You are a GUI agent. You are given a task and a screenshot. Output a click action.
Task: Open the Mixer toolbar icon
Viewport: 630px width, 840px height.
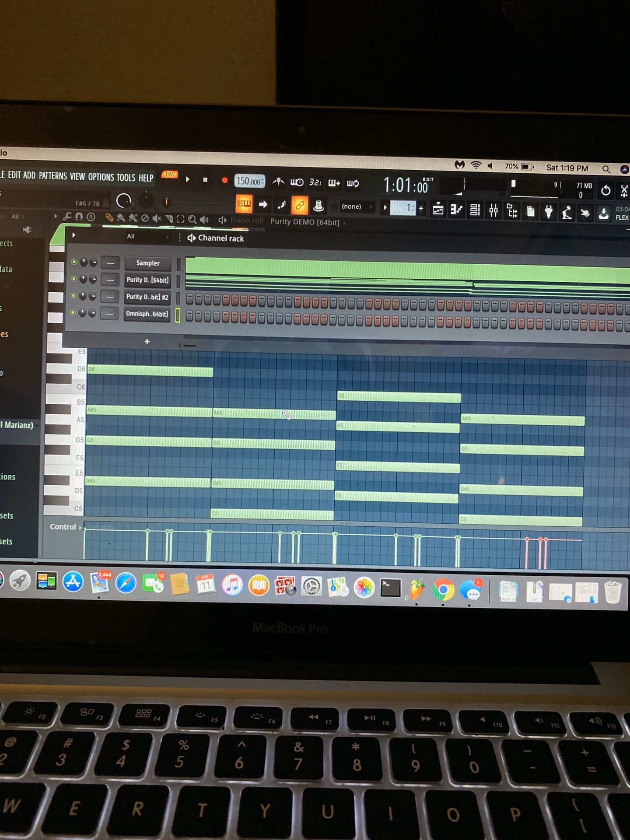tap(493, 211)
